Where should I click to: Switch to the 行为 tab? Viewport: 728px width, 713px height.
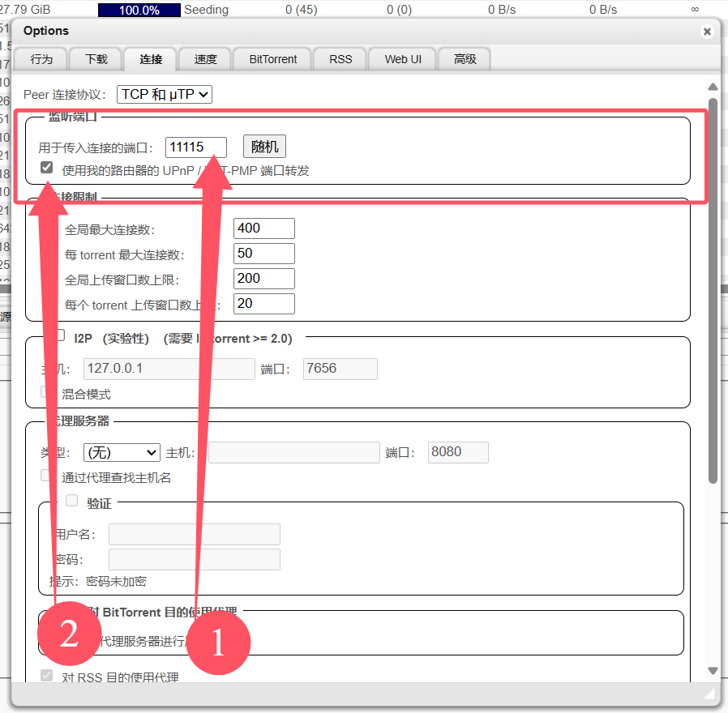tap(41, 59)
